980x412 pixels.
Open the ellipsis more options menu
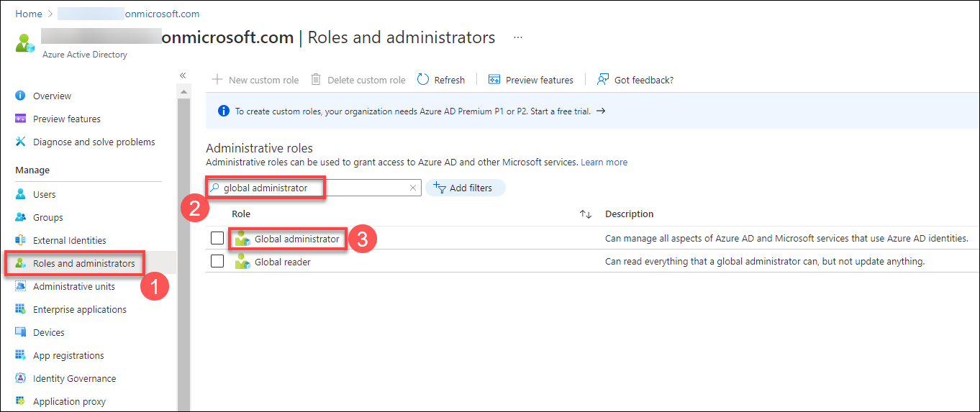pos(518,37)
